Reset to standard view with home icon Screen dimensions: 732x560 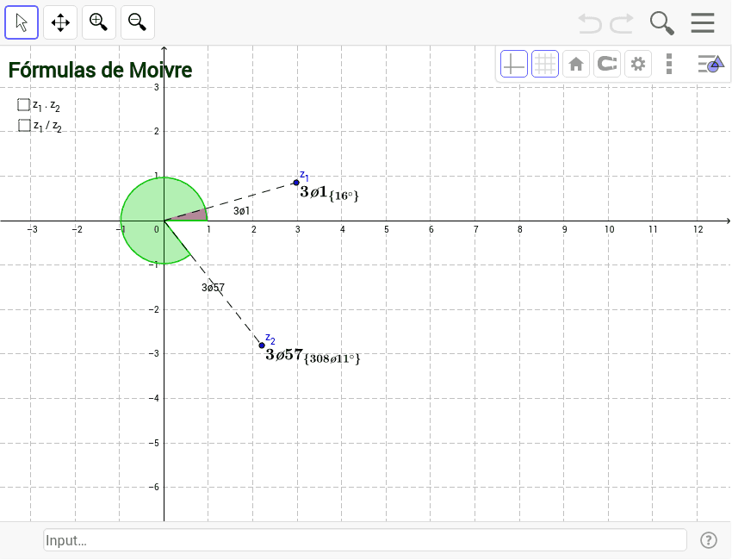click(x=576, y=64)
